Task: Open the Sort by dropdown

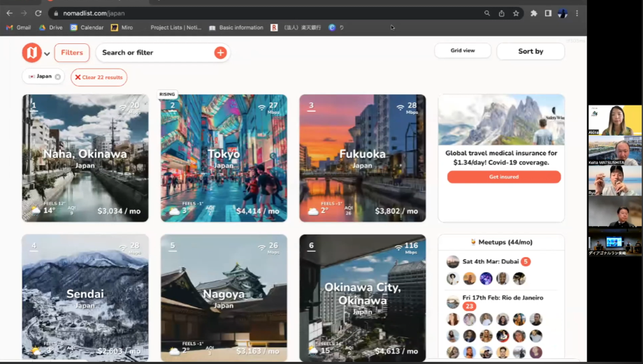Action: coord(530,51)
